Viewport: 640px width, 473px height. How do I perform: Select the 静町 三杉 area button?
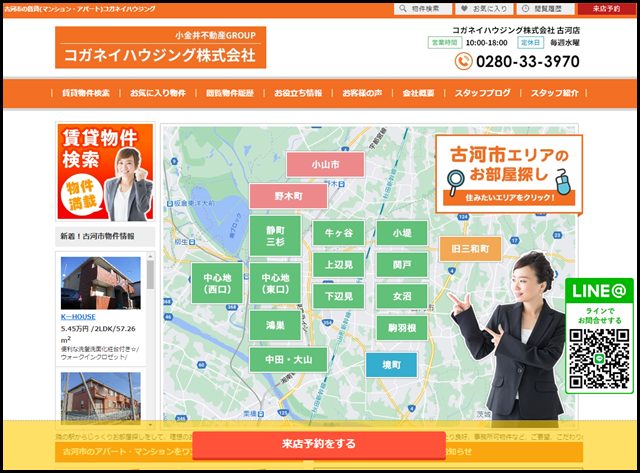275,236
